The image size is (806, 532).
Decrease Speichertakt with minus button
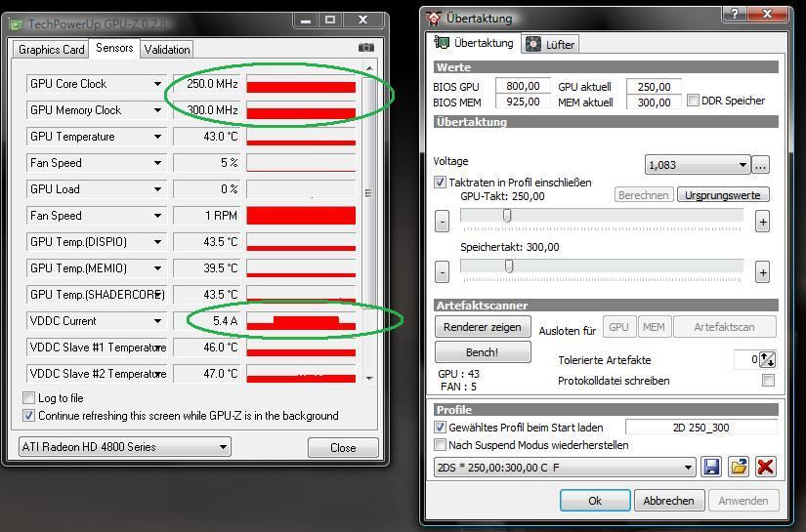[442, 272]
